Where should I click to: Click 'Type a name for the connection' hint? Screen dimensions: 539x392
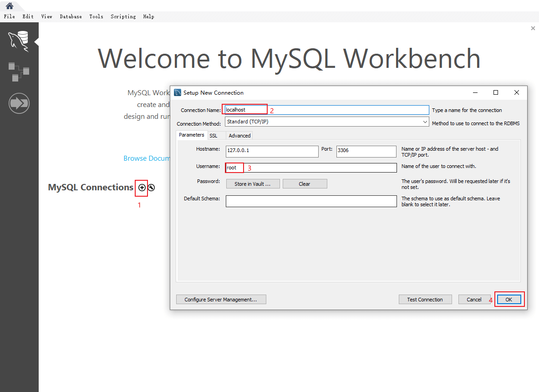coord(467,110)
